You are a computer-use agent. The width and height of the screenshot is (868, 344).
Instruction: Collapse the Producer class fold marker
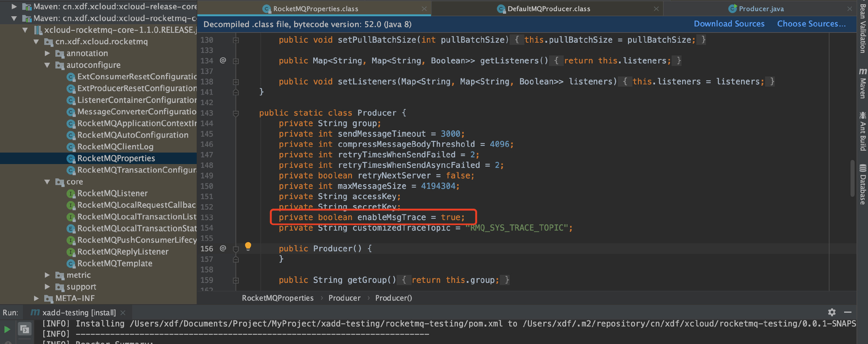point(236,113)
